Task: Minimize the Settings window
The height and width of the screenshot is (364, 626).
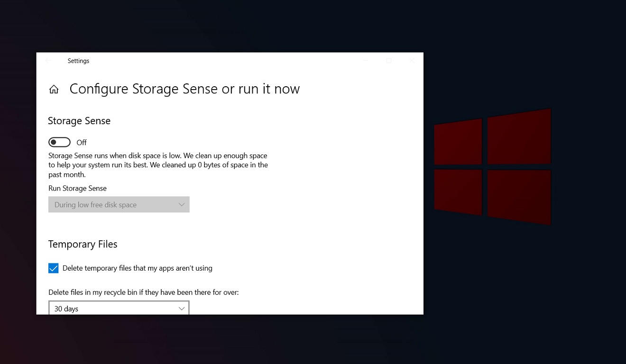Action: click(366, 61)
